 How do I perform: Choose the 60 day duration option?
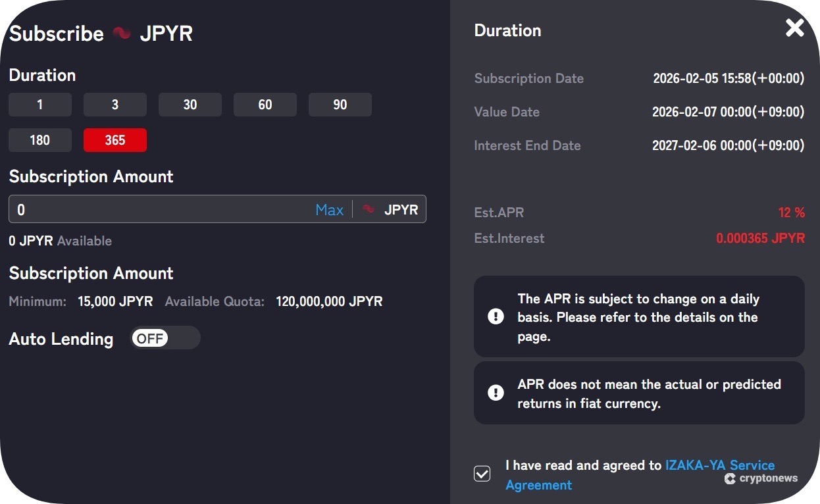(265, 105)
